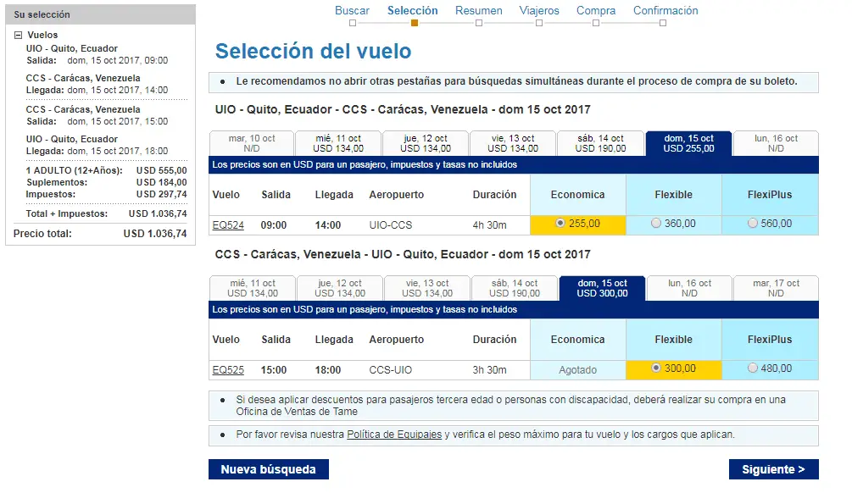Click the UIO-CCS airport cell
Viewport: 852px width, 504px height.
point(391,225)
